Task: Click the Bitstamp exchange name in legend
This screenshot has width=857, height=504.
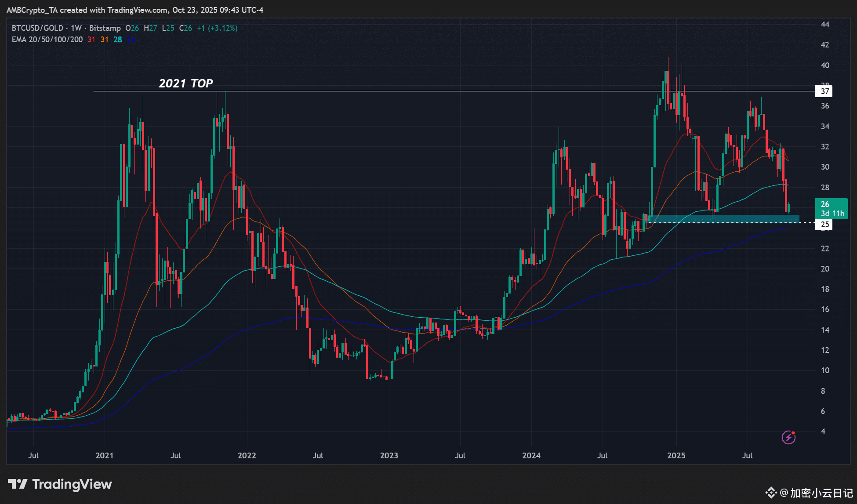Action: click(x=105, y=28)
